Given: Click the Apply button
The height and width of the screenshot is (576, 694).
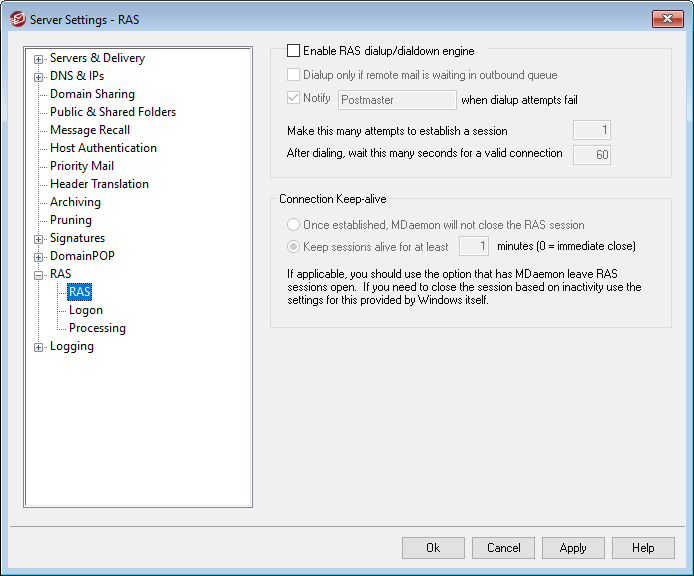Looking at the screenshot, I should (x=573, y=548).
